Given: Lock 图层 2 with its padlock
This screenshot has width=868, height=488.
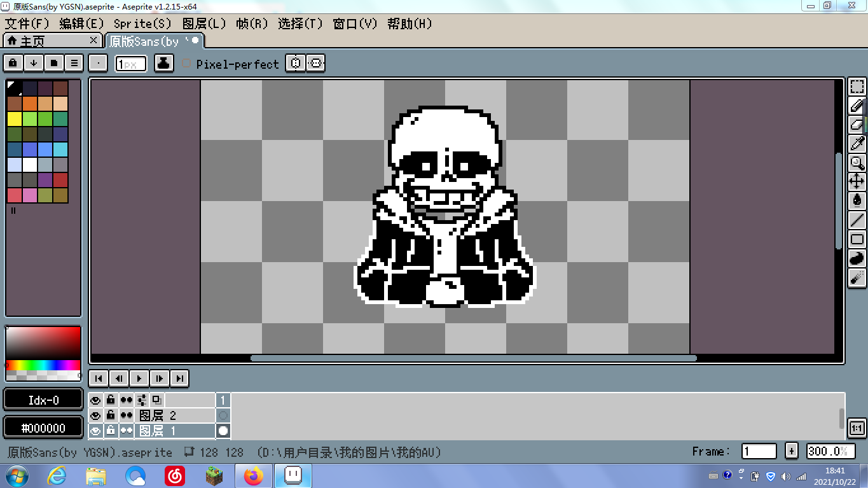Looking at the screenshot, I should 111,415.
